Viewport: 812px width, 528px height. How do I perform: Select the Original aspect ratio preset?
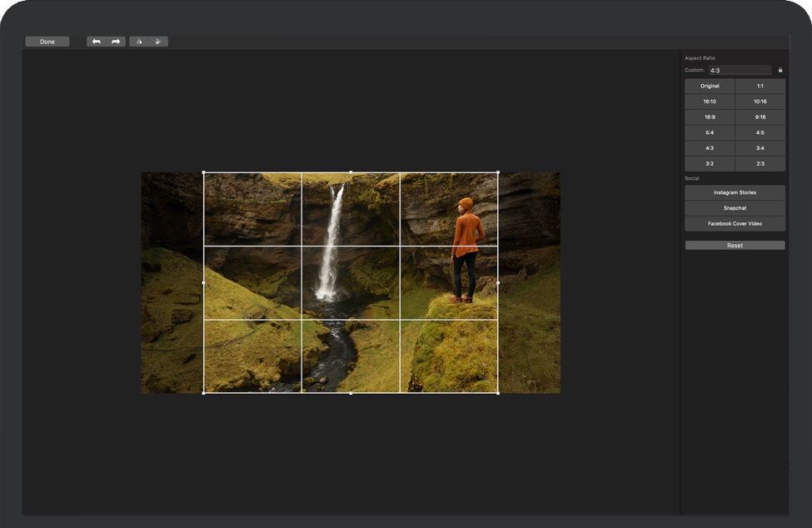710,86
